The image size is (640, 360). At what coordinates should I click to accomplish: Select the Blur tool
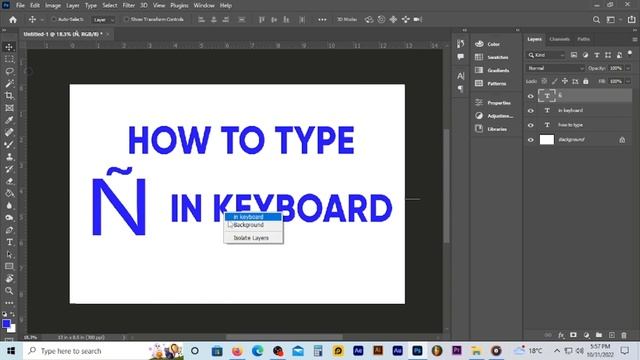pyautogui.click(x=9, y=206)
